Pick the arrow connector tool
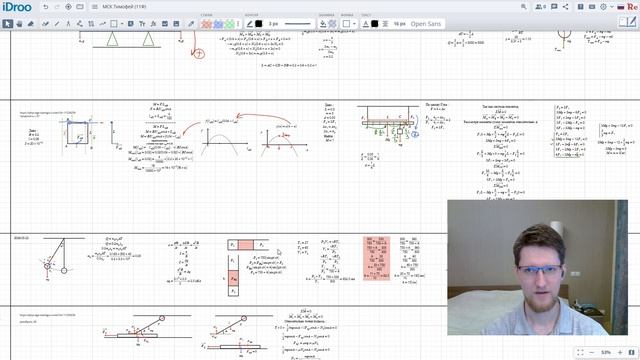640x360 pixels. click(x=102, y=24)
